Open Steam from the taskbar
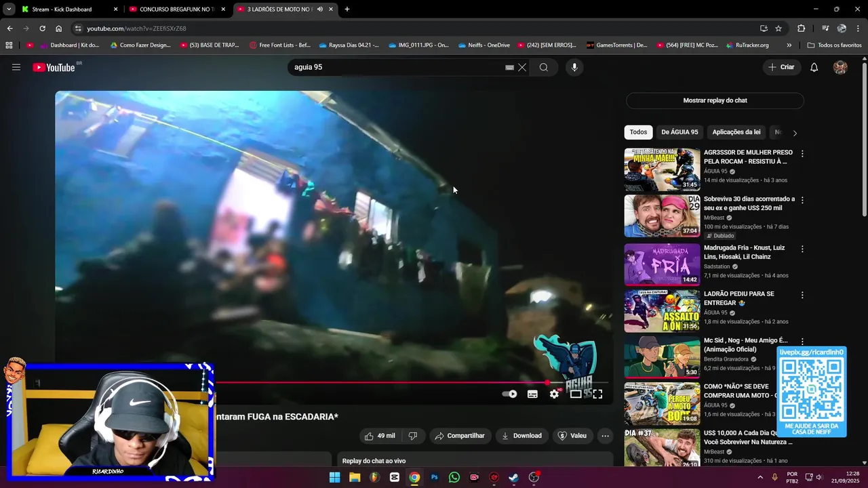The width and height of the screenshot is (868, 488). (514, 477)
